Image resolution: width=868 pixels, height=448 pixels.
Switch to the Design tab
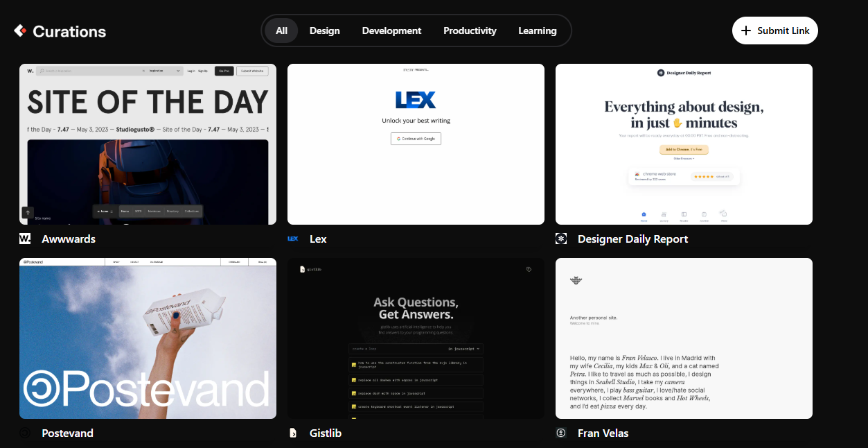pos(324,31)
